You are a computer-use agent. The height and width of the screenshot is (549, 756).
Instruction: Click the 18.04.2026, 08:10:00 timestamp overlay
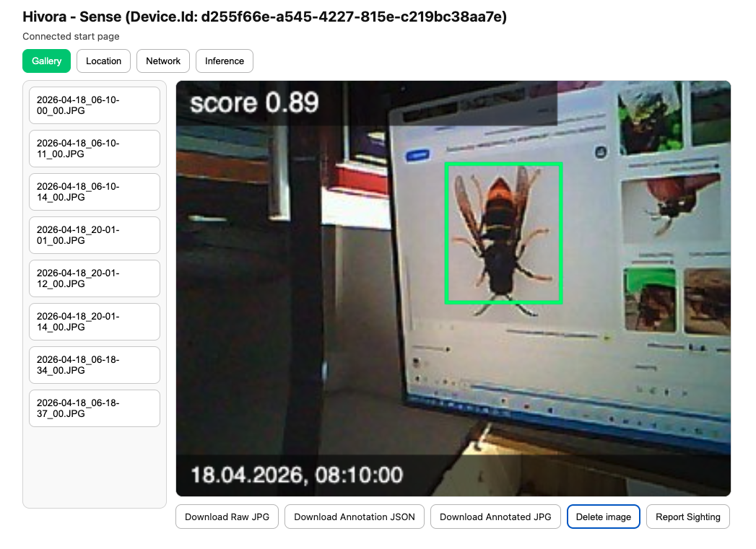297,475
